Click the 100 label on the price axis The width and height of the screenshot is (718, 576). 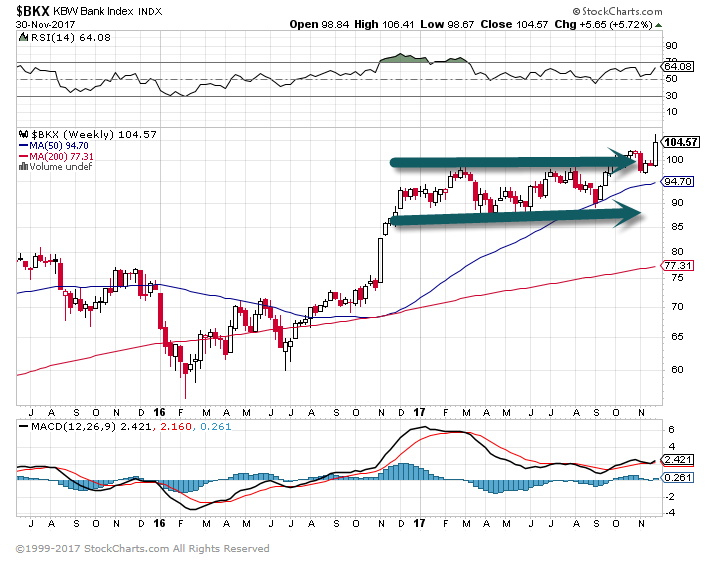(674, 159)
